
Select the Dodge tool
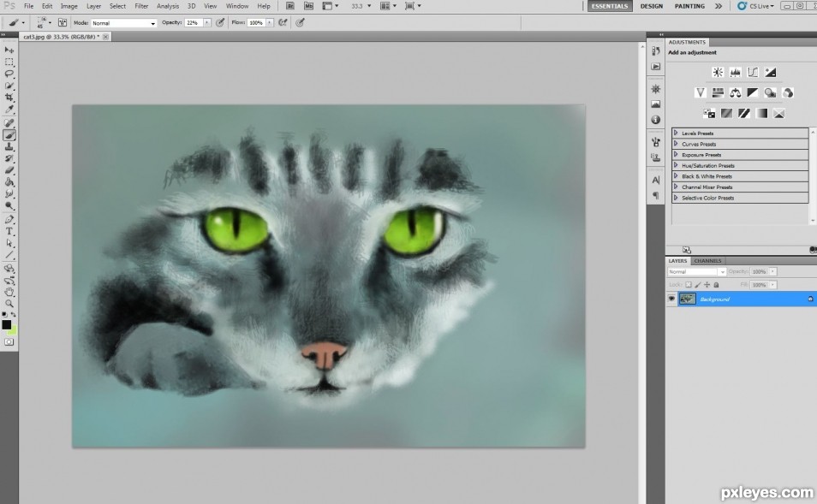click(x=9, y=205)
